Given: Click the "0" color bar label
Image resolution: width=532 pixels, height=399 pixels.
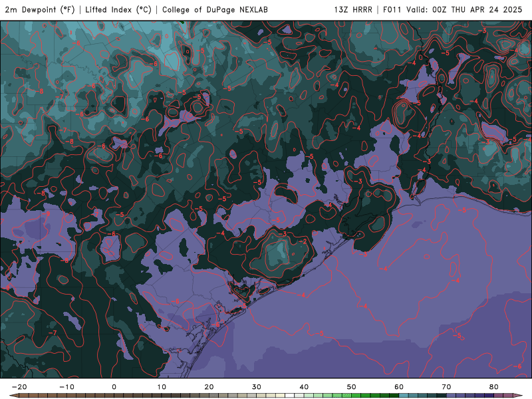Looking at the screenshot, I should [x=114, y=387].
